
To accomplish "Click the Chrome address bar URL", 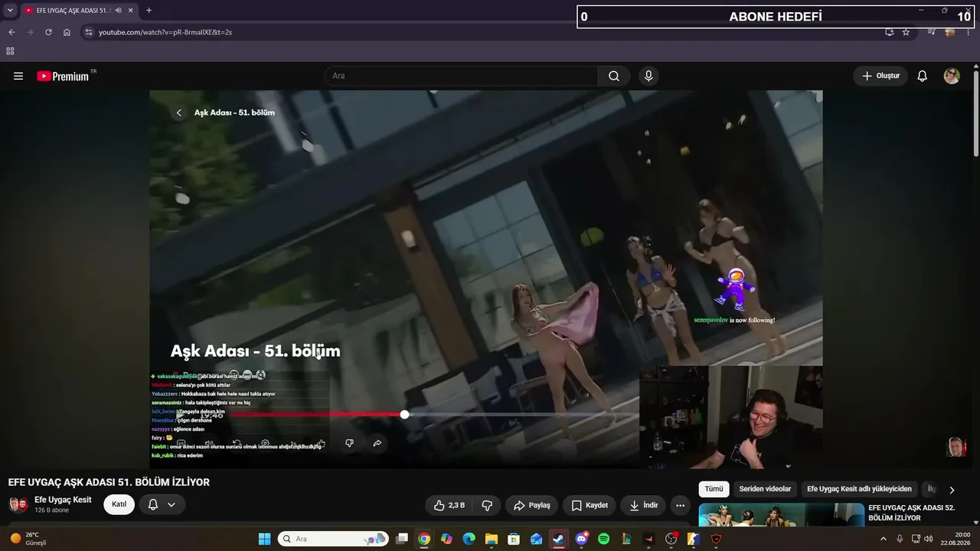I will (x=165, y=32).
